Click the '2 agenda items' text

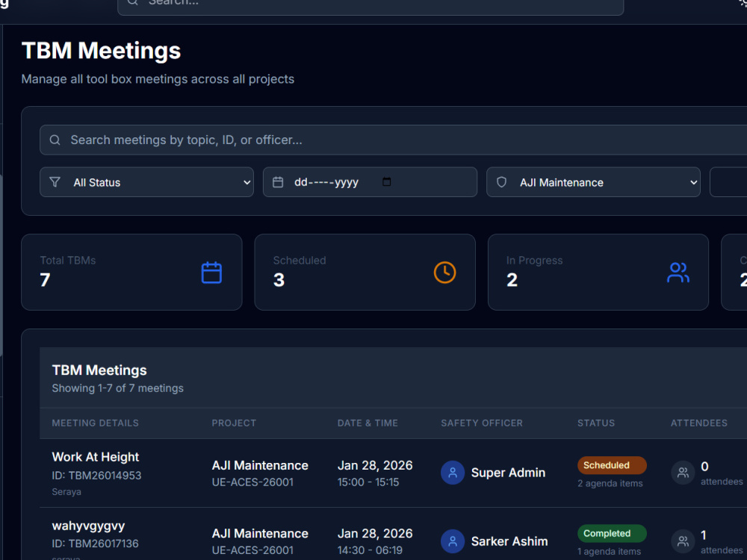point(610,483)
